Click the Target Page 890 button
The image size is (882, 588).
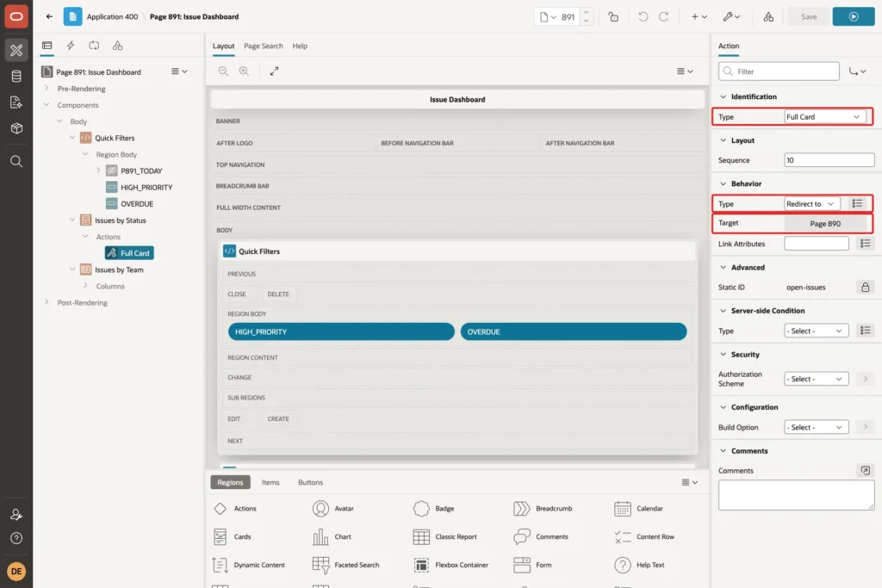click(x=825, y=224)
